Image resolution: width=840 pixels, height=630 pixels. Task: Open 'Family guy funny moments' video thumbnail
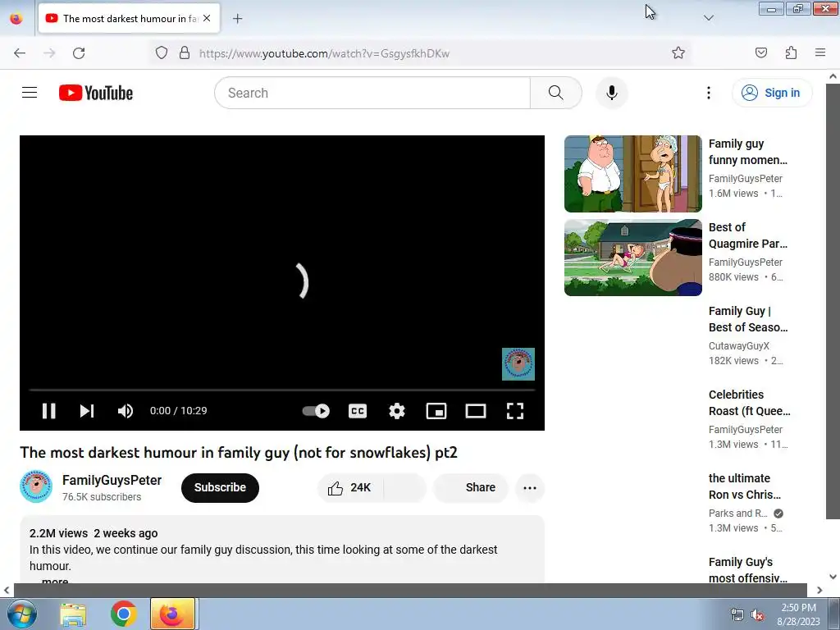tap(632, 174)
